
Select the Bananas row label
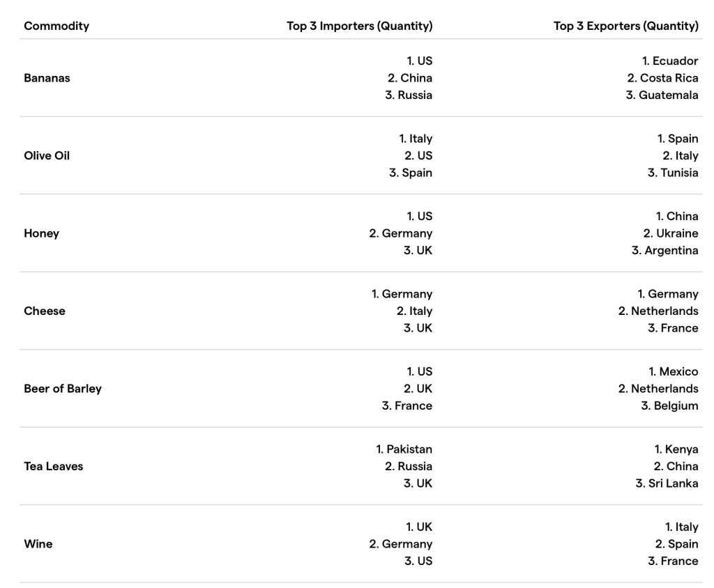[47, 78]
